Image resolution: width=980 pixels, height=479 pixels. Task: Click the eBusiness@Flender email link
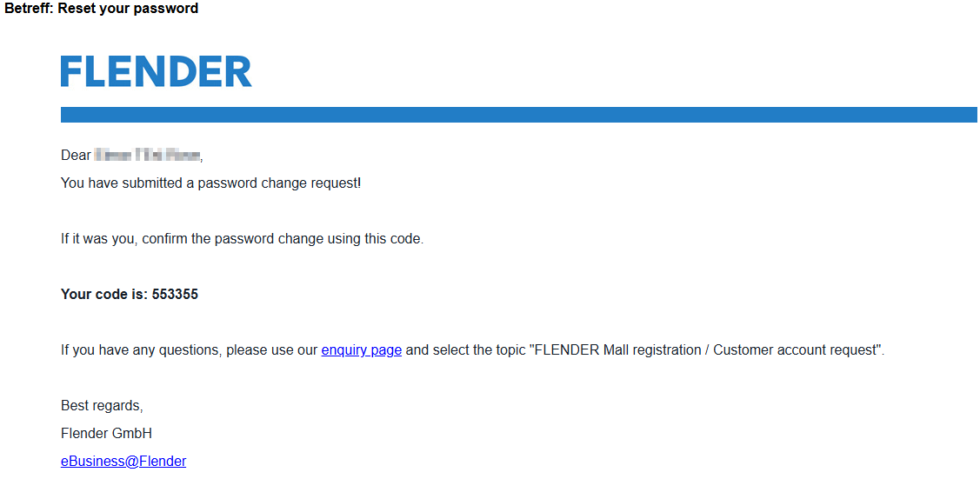[x=123, y=462]
